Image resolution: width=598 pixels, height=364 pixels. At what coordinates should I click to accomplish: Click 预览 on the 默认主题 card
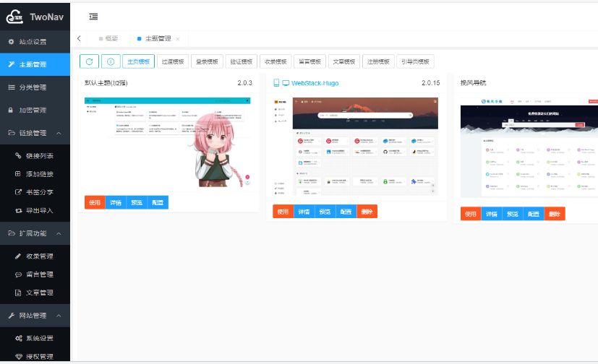click(x=137, y=202)
